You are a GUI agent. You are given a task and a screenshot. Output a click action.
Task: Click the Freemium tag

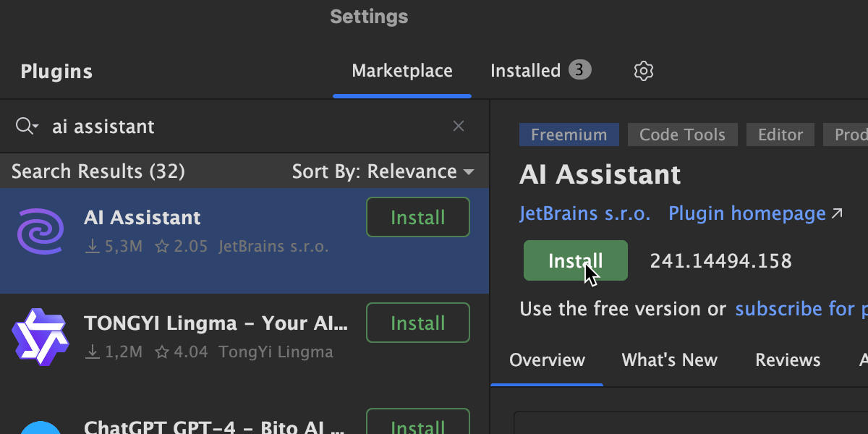click(569, 135)
